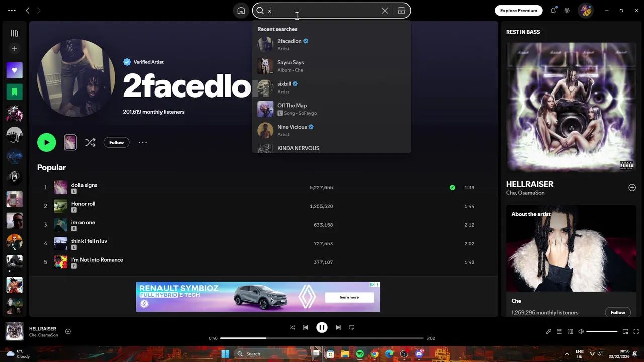Open File Explorer from the taskbar

point(345,354)
